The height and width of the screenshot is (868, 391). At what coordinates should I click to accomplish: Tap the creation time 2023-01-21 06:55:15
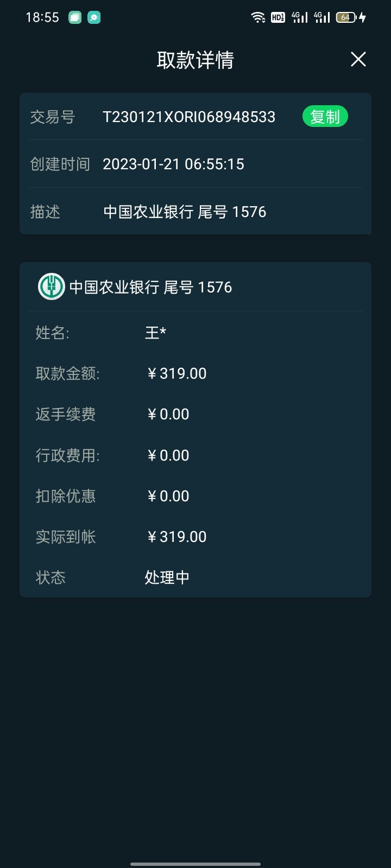(x=173, y=164)
